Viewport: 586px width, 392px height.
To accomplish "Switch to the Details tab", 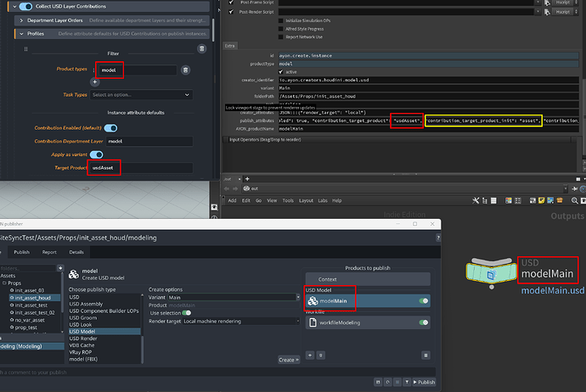I will (x=76, y=252).
